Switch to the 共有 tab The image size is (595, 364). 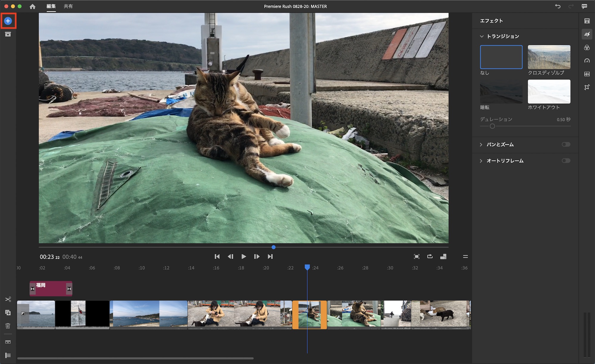68,6
